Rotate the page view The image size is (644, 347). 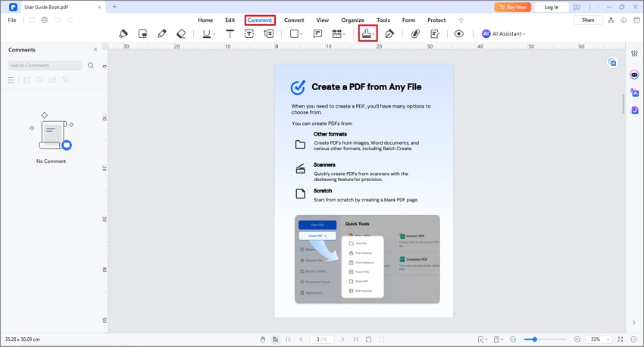368,339
